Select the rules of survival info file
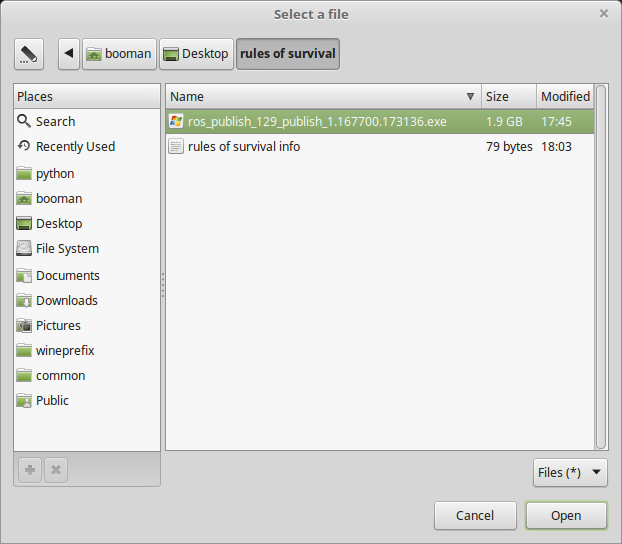622x544 pixels. click(x=380, y=146)
